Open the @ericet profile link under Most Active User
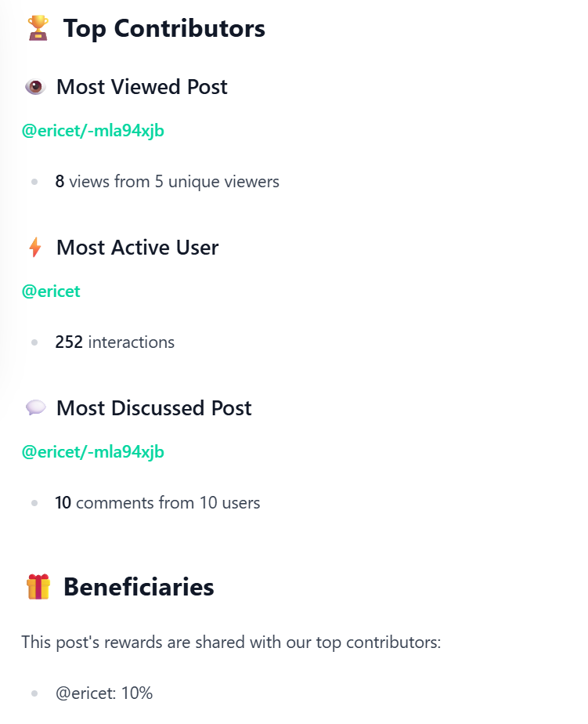The height and width of the screenshot is (724, 588). point(51,291)
